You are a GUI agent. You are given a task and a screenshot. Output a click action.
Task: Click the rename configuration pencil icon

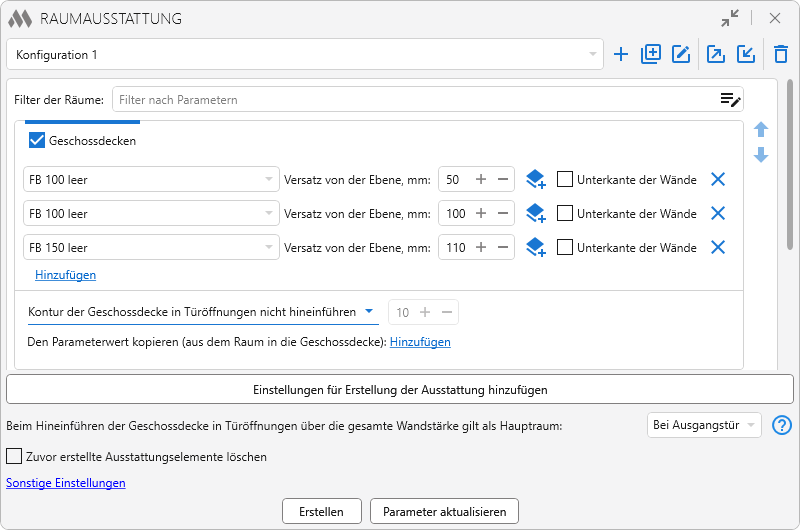[x=681, y=55]
